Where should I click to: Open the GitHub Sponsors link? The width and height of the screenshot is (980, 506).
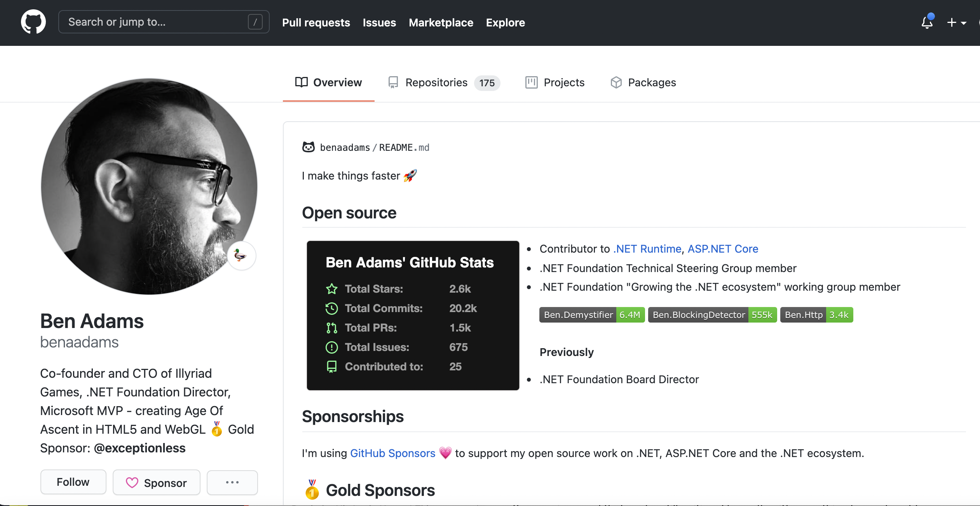pyautogui.click(x=392, y=453)
